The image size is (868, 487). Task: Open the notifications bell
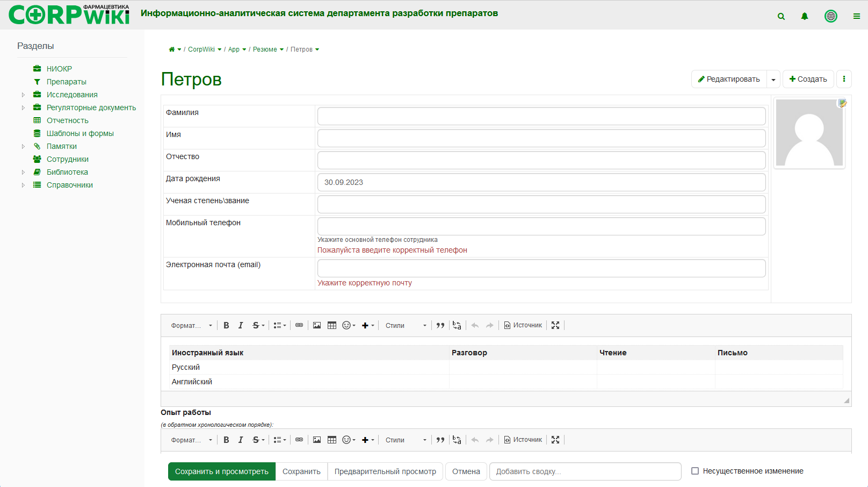pyautogui.click(x=805, y=17)
